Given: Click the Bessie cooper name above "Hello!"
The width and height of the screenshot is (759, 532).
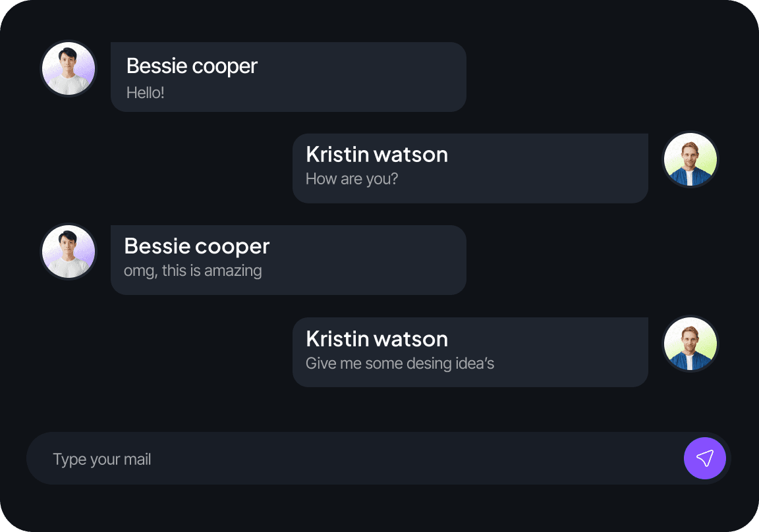Looking at the screenshot, I should click(192, 66).
